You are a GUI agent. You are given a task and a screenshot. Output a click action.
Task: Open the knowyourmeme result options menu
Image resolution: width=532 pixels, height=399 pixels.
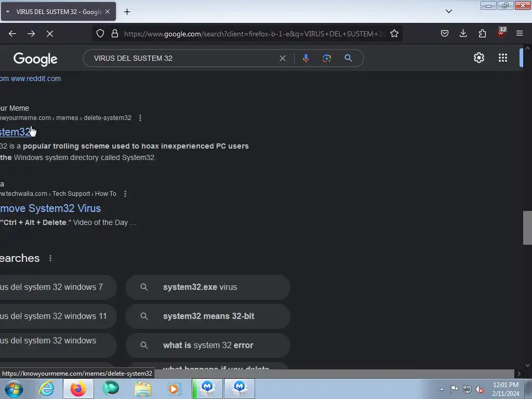click(x=140, y=118)
